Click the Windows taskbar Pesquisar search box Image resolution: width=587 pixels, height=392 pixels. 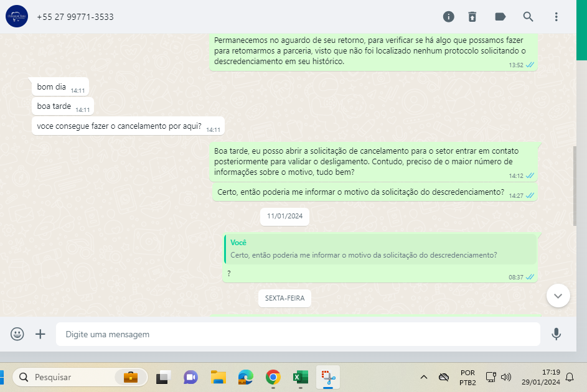pos(80,377)
